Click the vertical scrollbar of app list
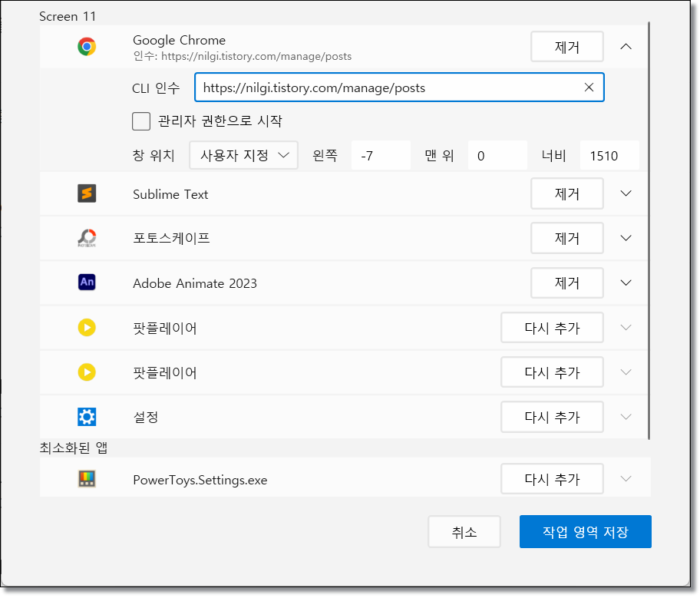Viewport: 700px width, 608px height. tap(649, 230)
